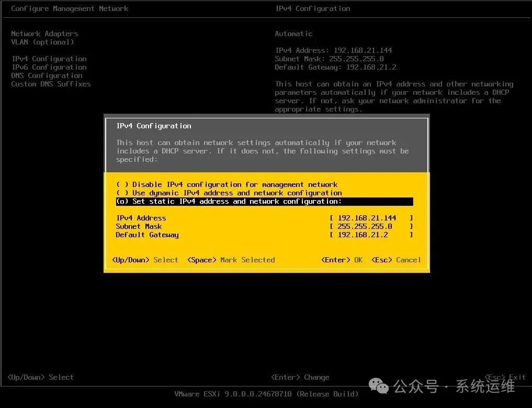
Task: Click Default Gateway: 192.168.21.2 info line
Action: click(x=335, y=67)
